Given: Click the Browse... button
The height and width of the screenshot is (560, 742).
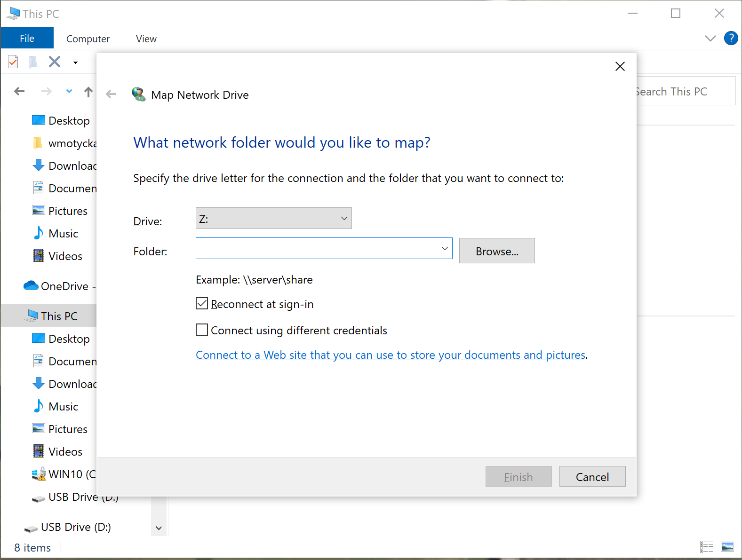Looking at the screenshot, I should [496, 251].
